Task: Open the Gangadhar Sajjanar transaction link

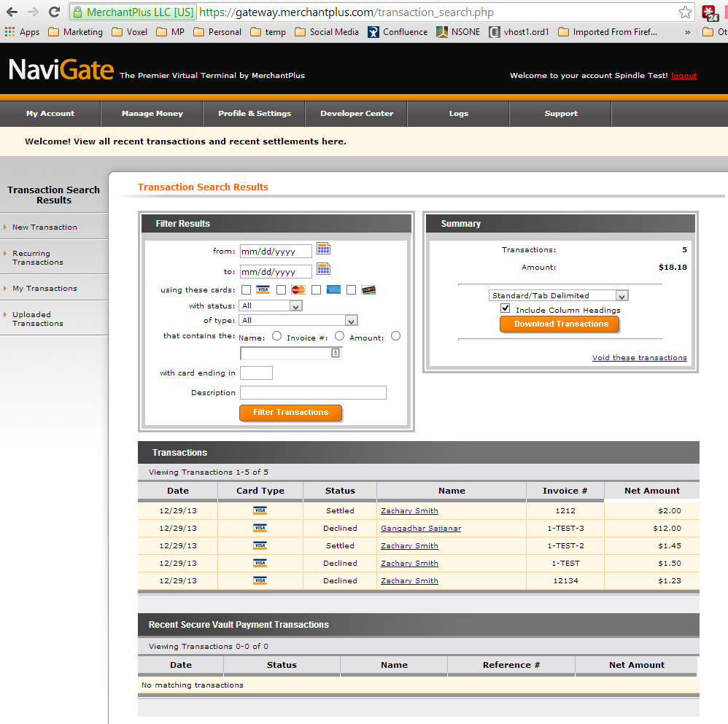Action: tap(421, 529)
